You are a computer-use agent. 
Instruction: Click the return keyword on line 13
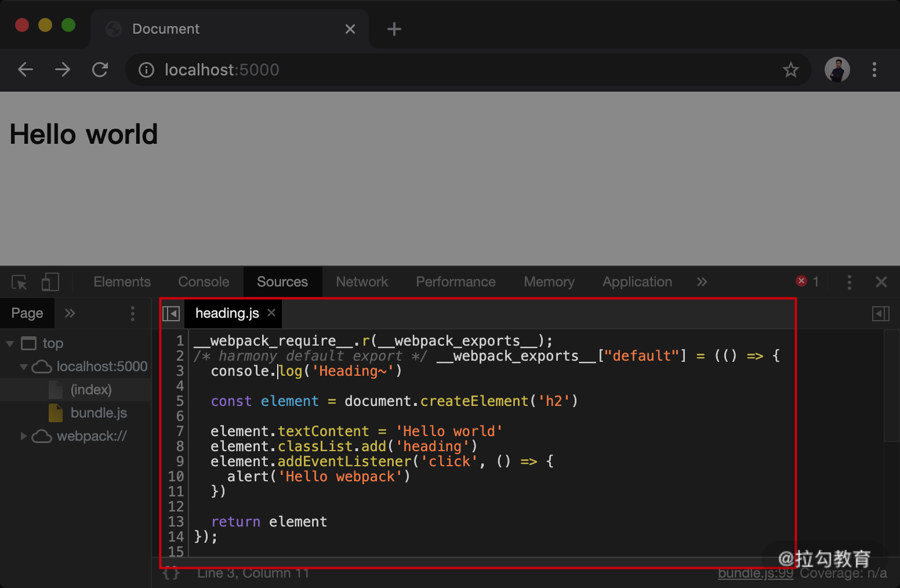[x=235, y=522]
